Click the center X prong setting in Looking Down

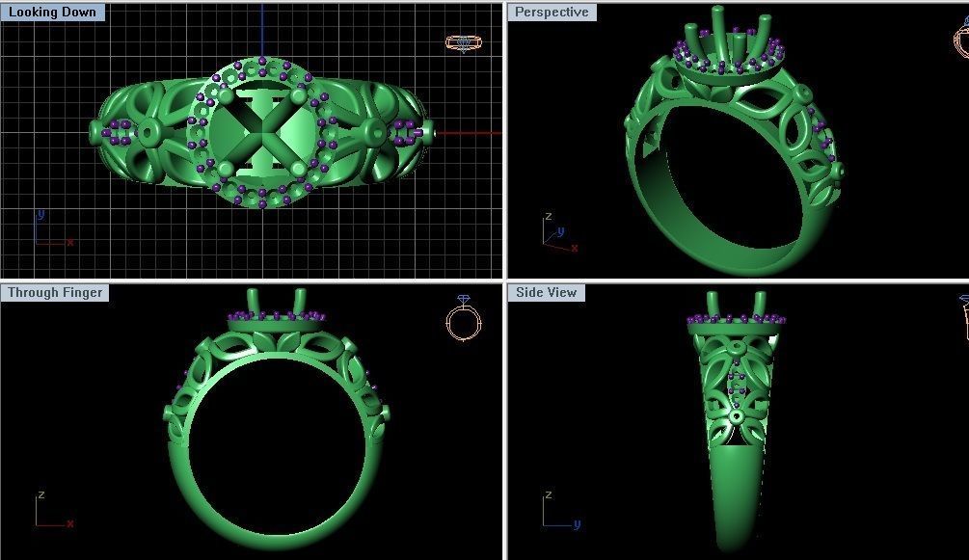pyautogui.click(x=262, y=132)
